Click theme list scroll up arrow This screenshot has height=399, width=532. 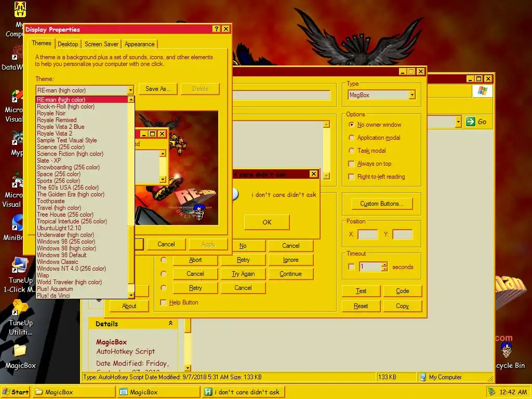point(131,99)
